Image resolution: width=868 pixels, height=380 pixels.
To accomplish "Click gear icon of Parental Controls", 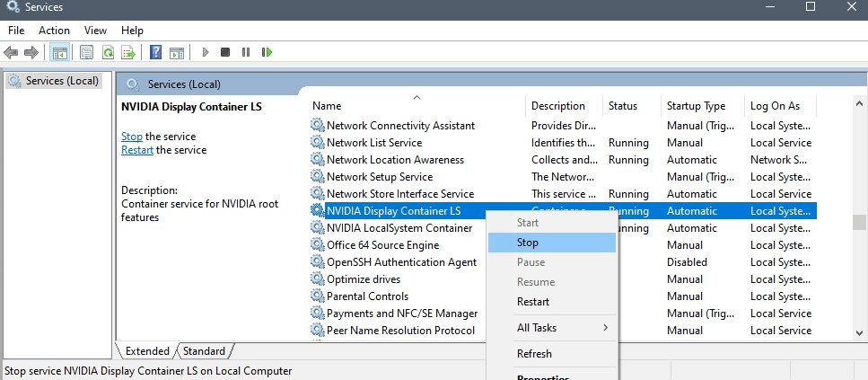I will click(x=317, y=296).
